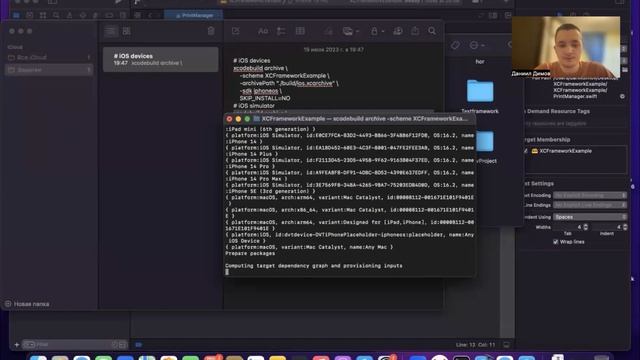Screen dimensions: 640x360
Task: Click the Xcode Run play button
Action: 118,2
